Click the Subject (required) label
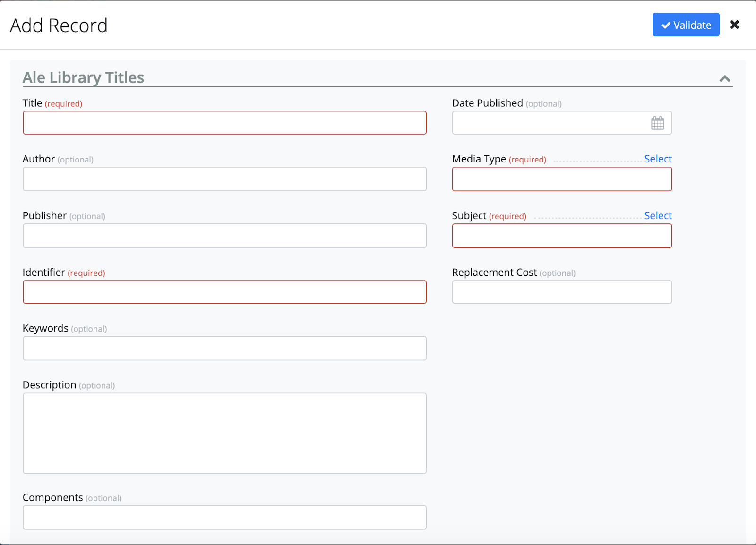Screen dimensions: 756x545 point(489,216)
